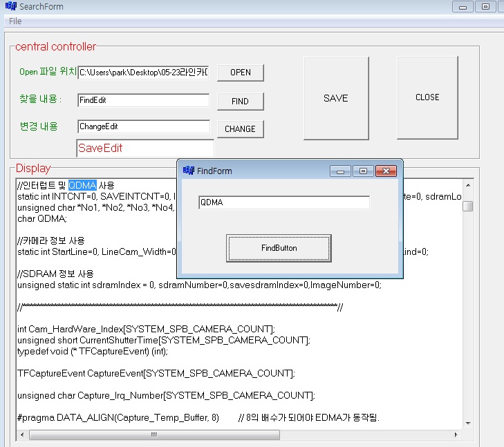Click the large CLOSE button
Viewport: 504px width, 447px height.
tap(427, 97)
